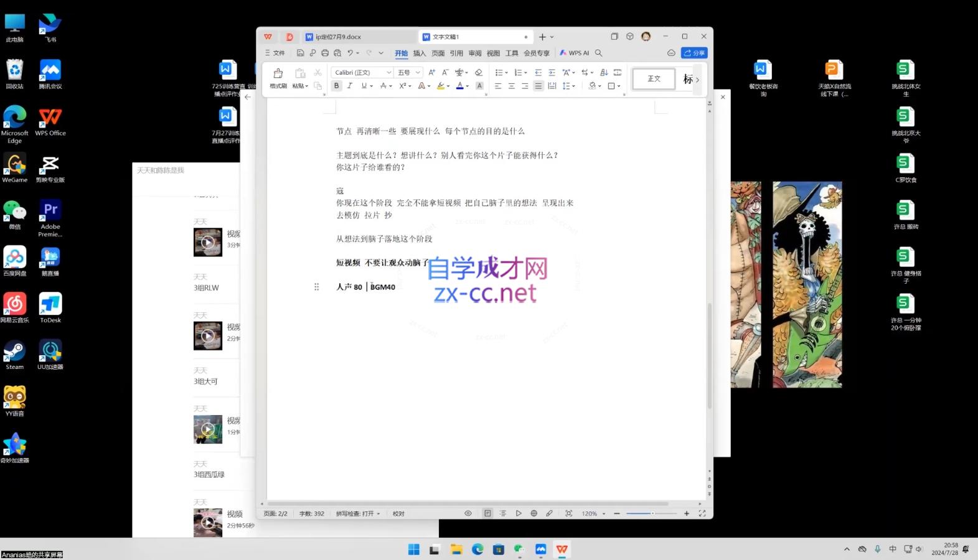Open WPS Office from the Windows taskbar
The height and width of the screenshot is (560, 978).
(562, 549)
